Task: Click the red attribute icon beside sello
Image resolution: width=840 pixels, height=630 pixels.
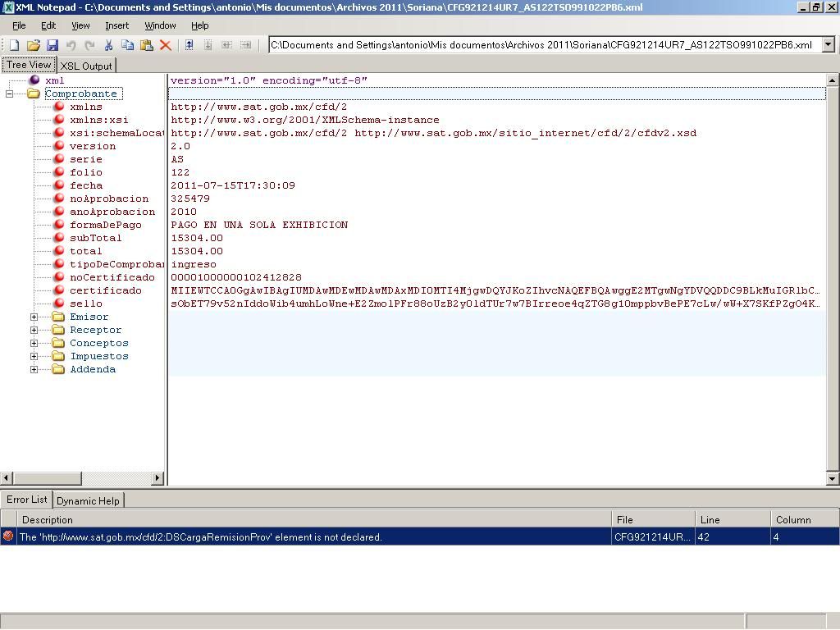Action: tap(59, 304)
